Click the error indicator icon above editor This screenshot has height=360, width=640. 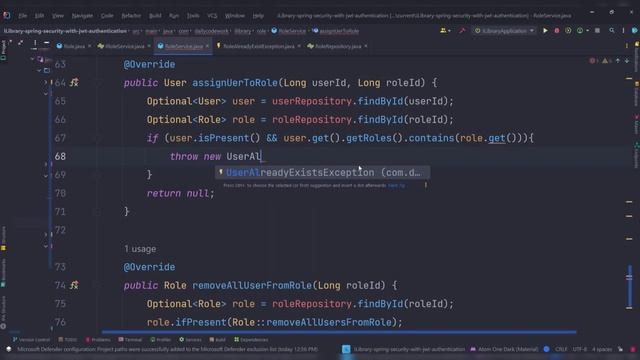[x=592, y=61]
